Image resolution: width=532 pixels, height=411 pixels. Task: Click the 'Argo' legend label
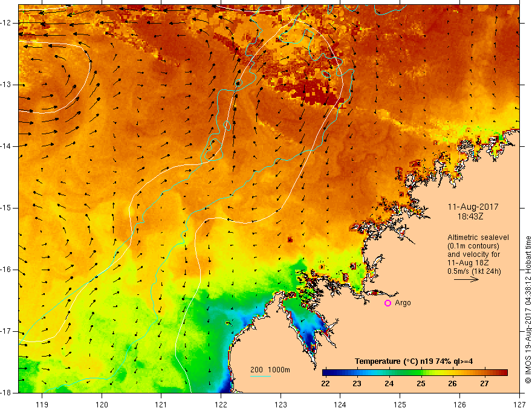(403, 303)
